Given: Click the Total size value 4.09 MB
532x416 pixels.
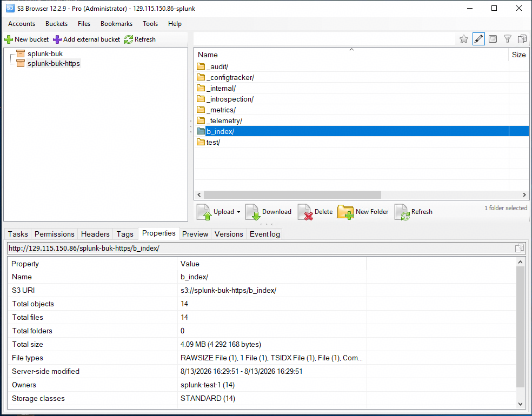Looking at the screenshot, I should 221,345.
